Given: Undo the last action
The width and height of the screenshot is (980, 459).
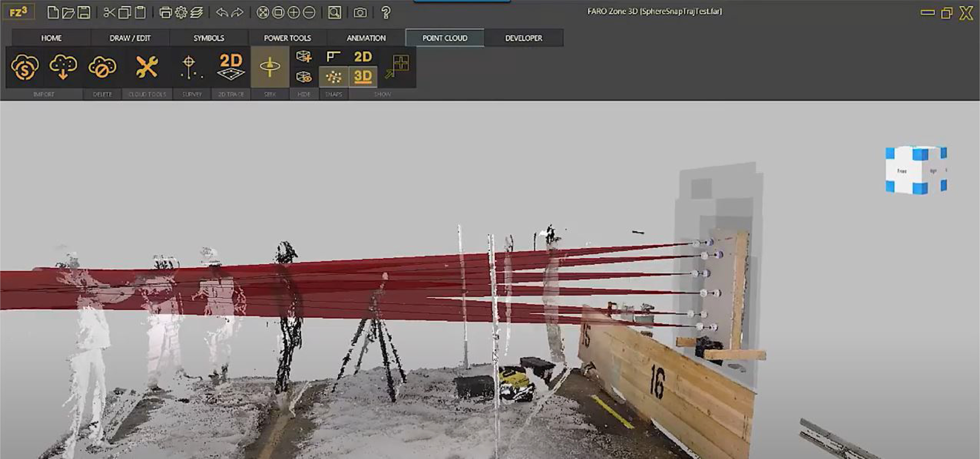Looking at the screenshot, I should pyautogui.click(x=222, y=12).
